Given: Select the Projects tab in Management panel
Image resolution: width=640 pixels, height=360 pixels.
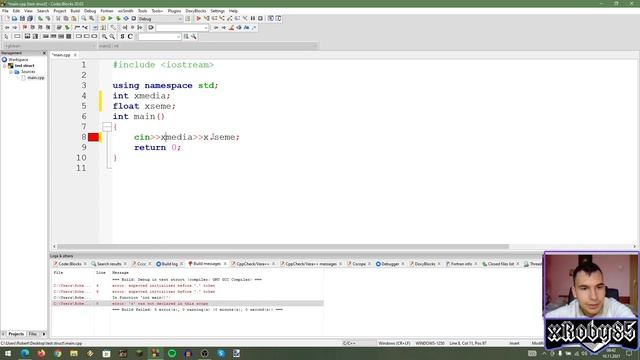Looking at the screenshot, I should tap(16, 334).
